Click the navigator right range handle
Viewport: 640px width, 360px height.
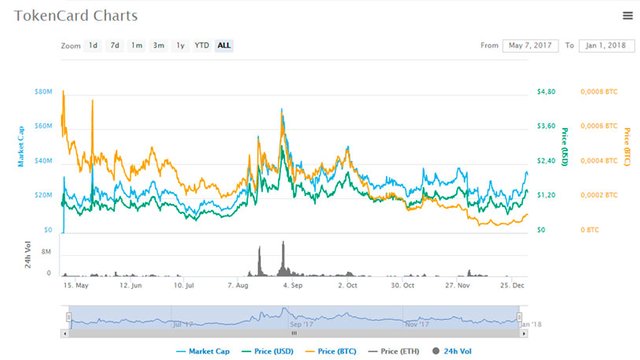(x=519, y=317)
